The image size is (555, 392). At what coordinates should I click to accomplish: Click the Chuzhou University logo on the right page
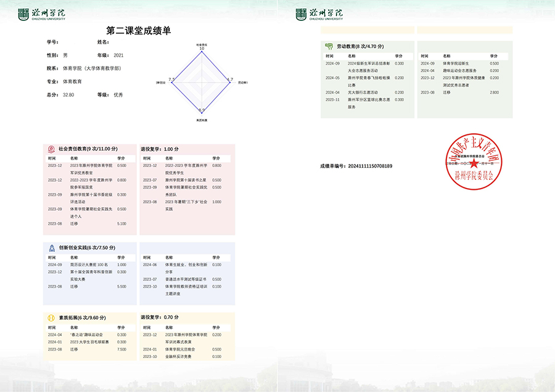[319, 15]
